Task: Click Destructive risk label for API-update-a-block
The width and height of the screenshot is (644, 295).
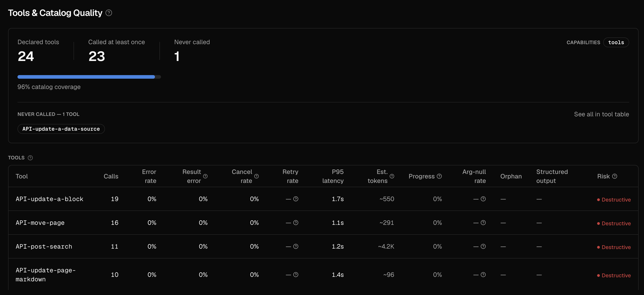Action: [614, 200]
